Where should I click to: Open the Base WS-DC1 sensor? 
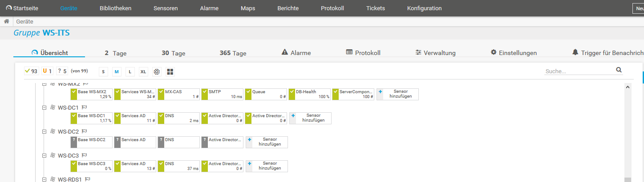pos(92,118)
